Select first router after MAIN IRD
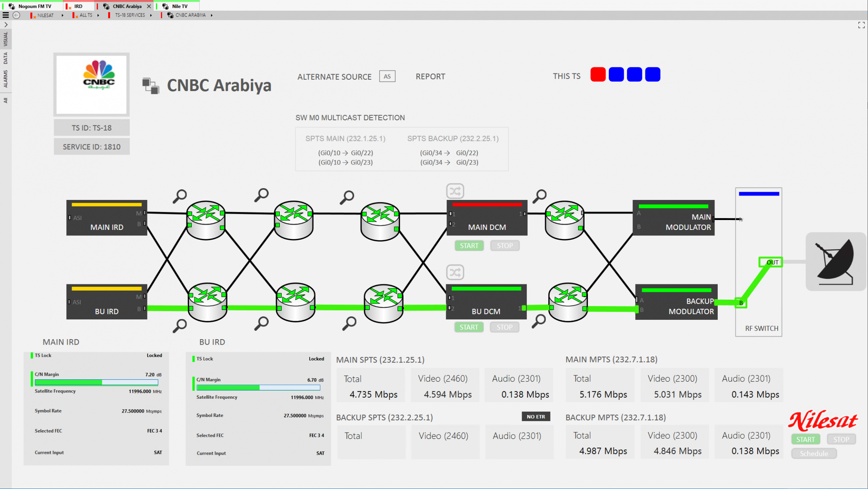 coord(206,220)
